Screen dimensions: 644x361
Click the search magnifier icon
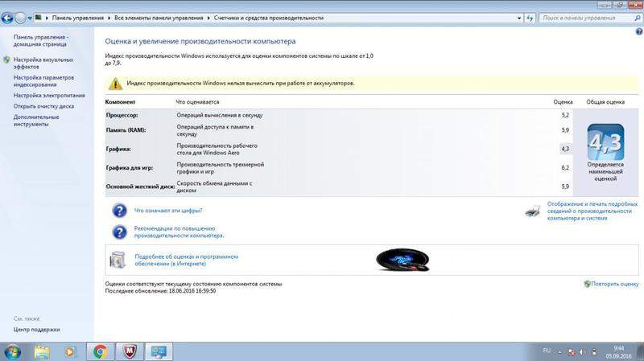[638, 18]
